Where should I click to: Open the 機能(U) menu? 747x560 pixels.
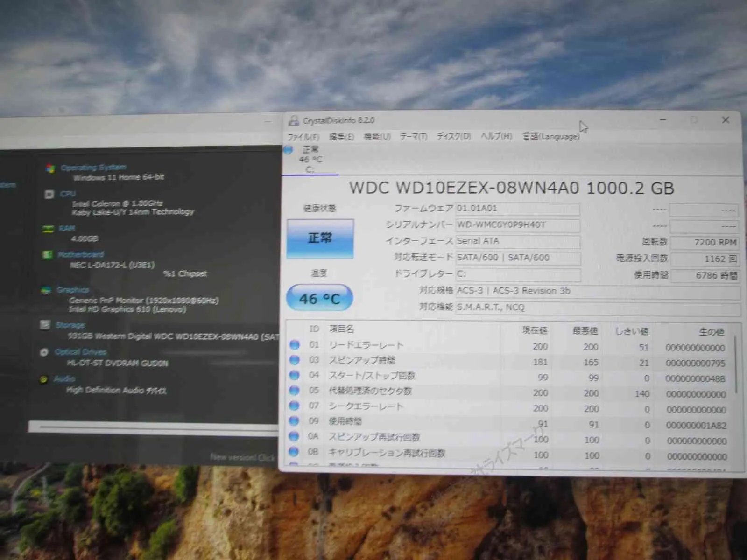377,137
